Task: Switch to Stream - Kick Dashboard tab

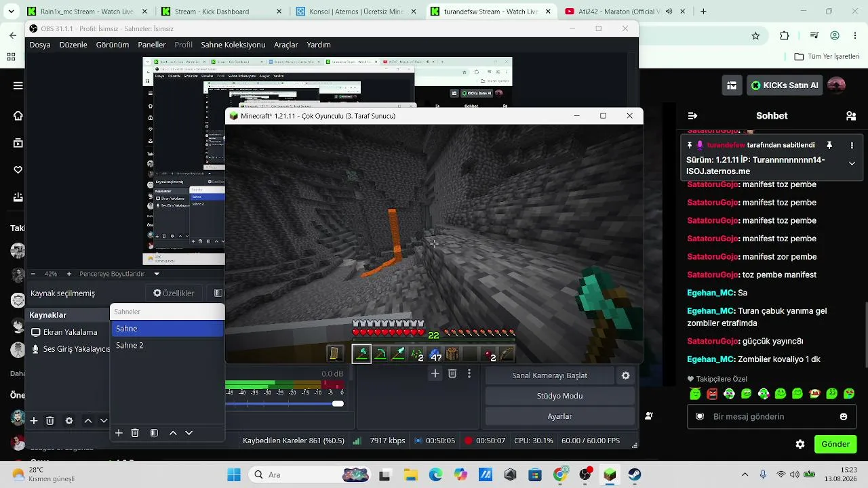Action: click(222, 12)
